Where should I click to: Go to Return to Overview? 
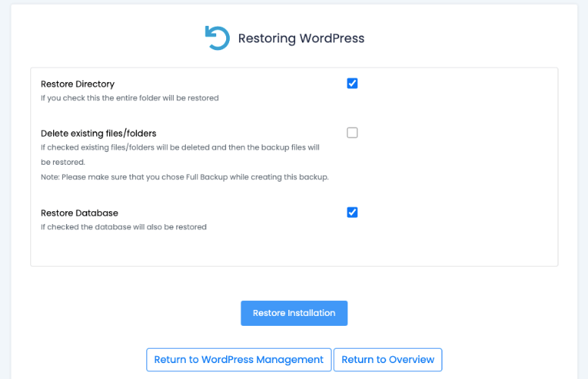click(388, 359)
